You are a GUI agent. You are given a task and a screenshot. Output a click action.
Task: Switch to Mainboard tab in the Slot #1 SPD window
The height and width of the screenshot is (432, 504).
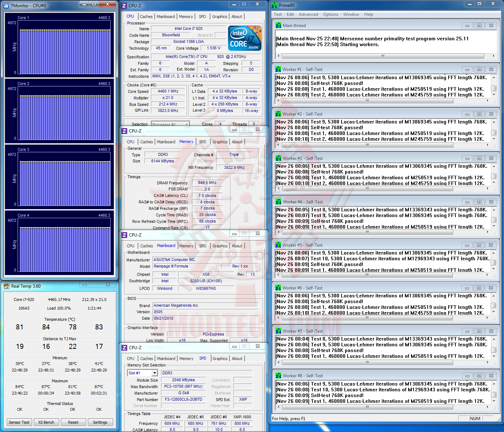click(x=166, y=359)
